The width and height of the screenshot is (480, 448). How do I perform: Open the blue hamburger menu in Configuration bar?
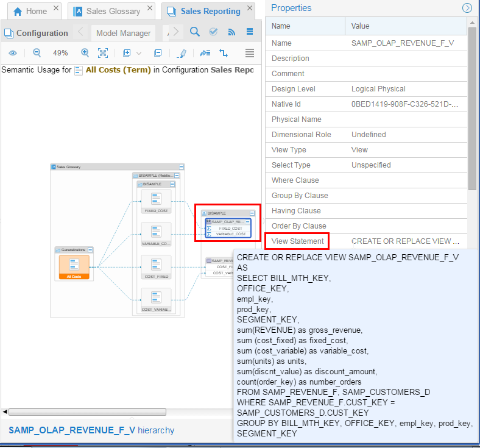point(250,32)
